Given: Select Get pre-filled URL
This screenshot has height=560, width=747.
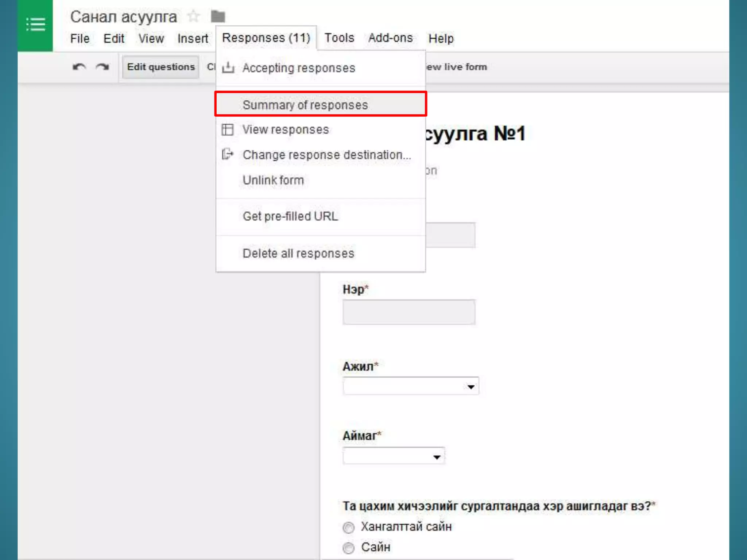Looking at the screenshot, I should (290, 216).
